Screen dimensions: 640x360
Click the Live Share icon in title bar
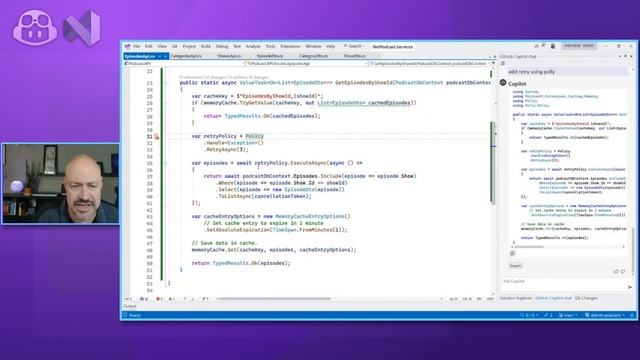(x=537, y=46)
